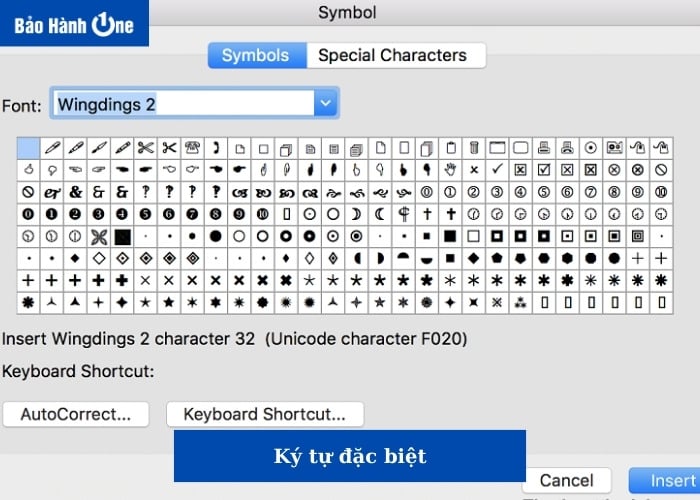Select the telephone symbol in the grid
The image size is (700, 500).
pos(191,147)
